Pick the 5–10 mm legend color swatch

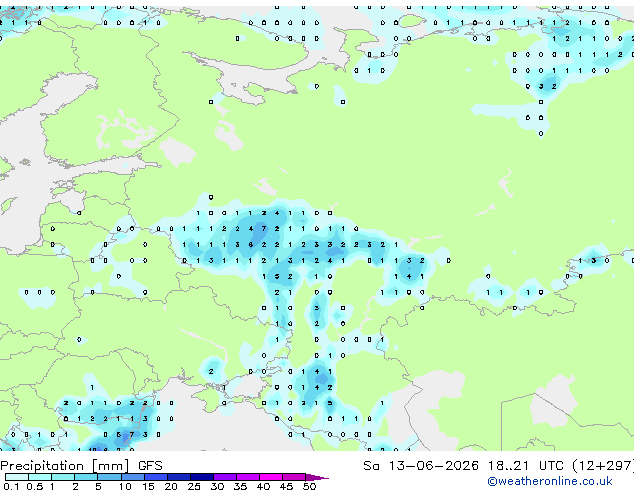point(109,477)
